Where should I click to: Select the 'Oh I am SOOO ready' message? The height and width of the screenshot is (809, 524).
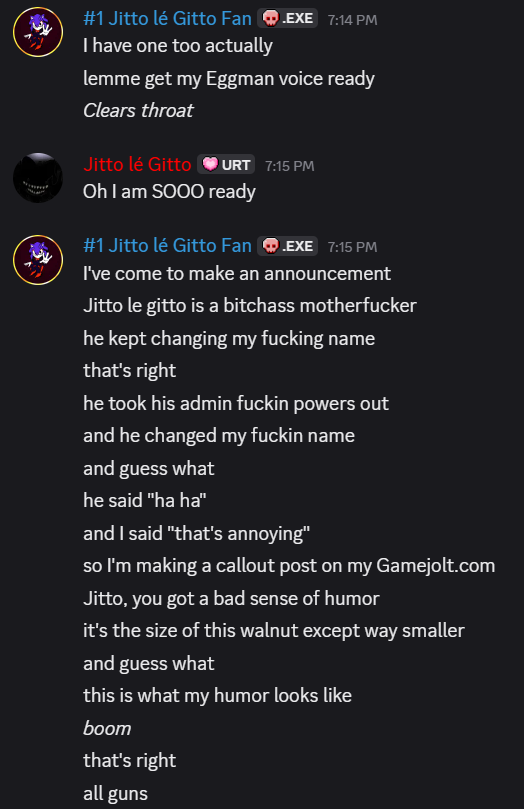point(169,191)
